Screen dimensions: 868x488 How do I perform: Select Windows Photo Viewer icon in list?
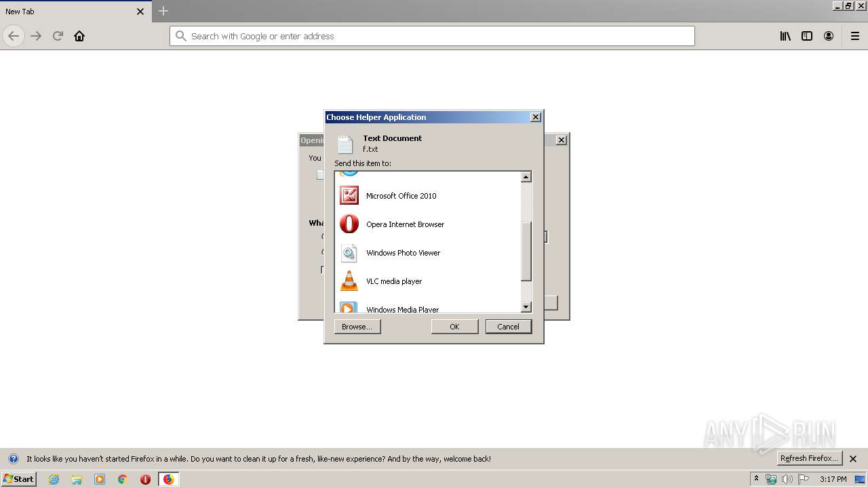point(349,253)
